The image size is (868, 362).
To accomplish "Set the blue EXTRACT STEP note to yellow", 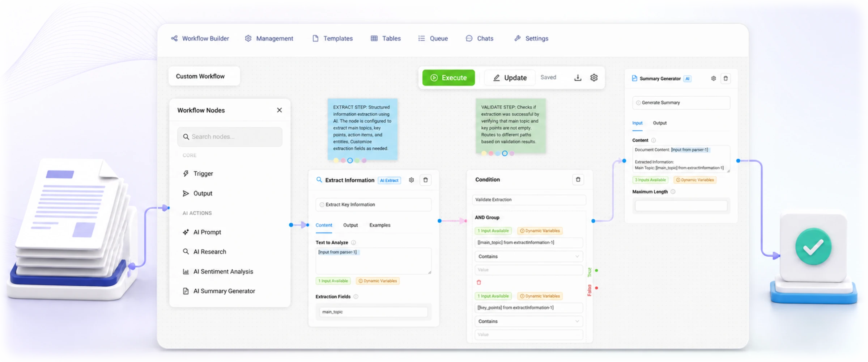I will 336,160.
